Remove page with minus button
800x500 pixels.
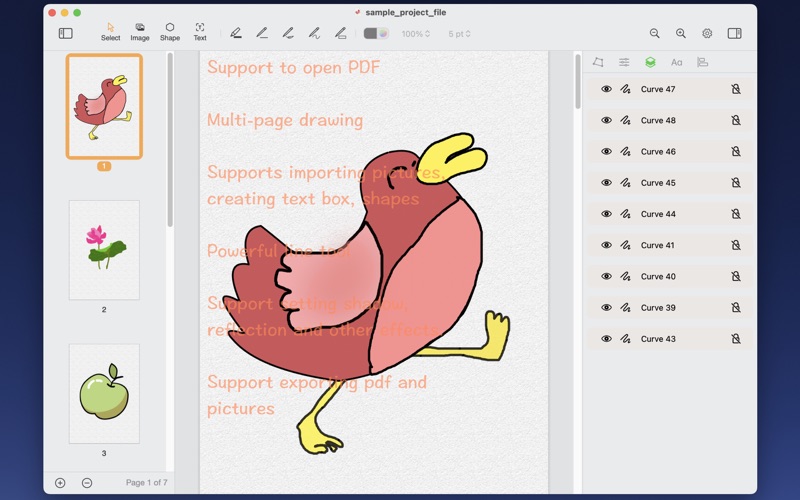point(87,483)
